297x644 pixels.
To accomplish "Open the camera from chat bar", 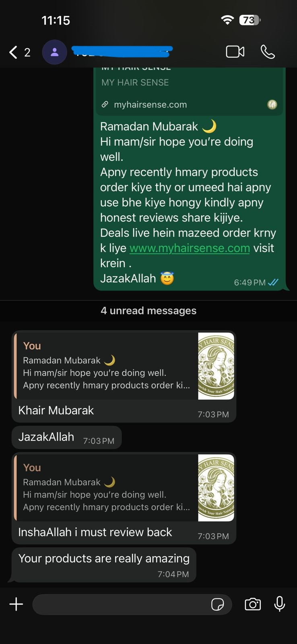I will 253,604.
